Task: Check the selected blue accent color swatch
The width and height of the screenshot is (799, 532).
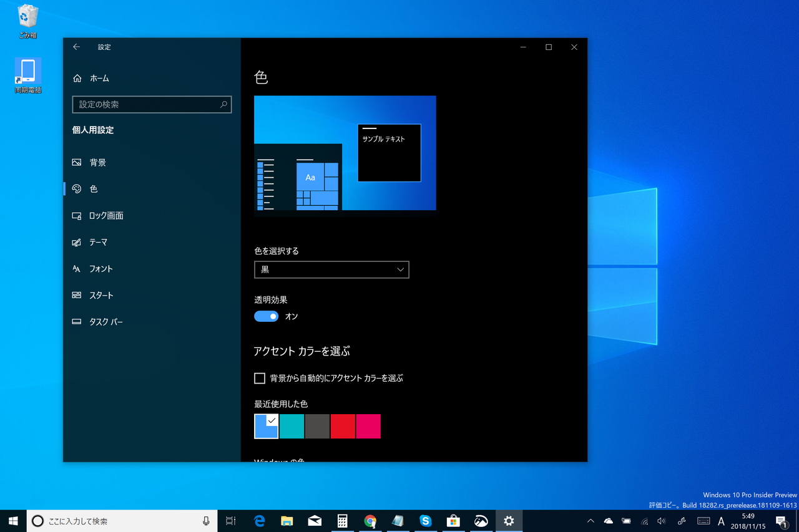Action: click(266, 426)
